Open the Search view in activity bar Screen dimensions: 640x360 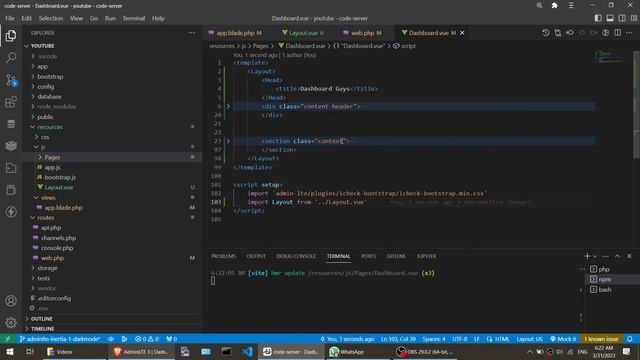tap(11, 58)
